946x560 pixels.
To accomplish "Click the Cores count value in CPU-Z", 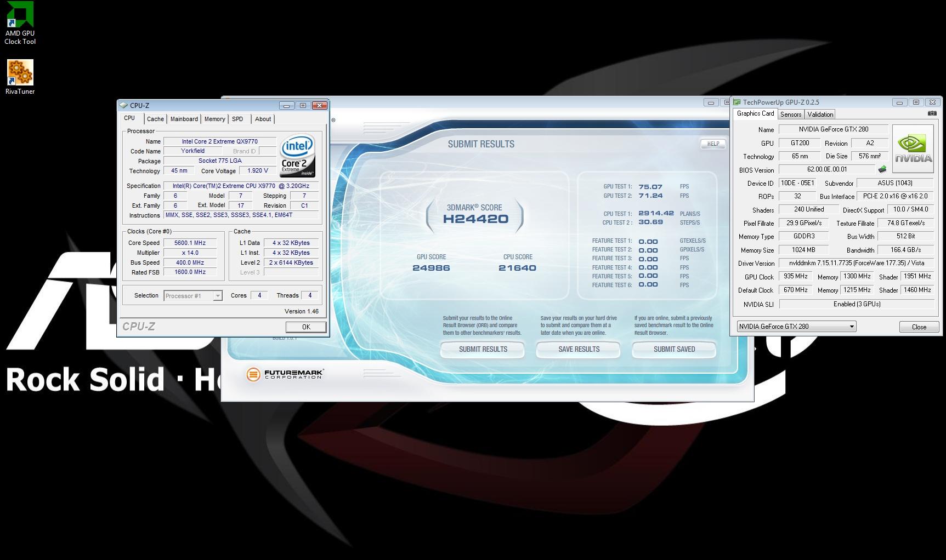I will [x=259, y=295].
